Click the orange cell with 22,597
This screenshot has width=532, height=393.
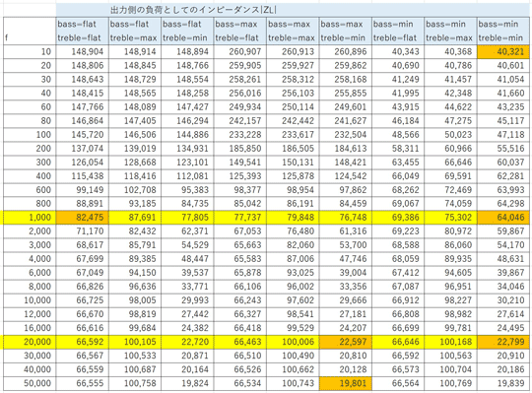coord(346,342)
